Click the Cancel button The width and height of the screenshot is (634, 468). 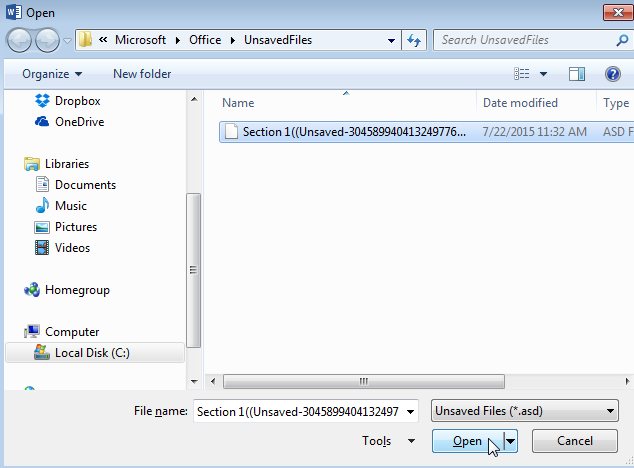(575, 441)
